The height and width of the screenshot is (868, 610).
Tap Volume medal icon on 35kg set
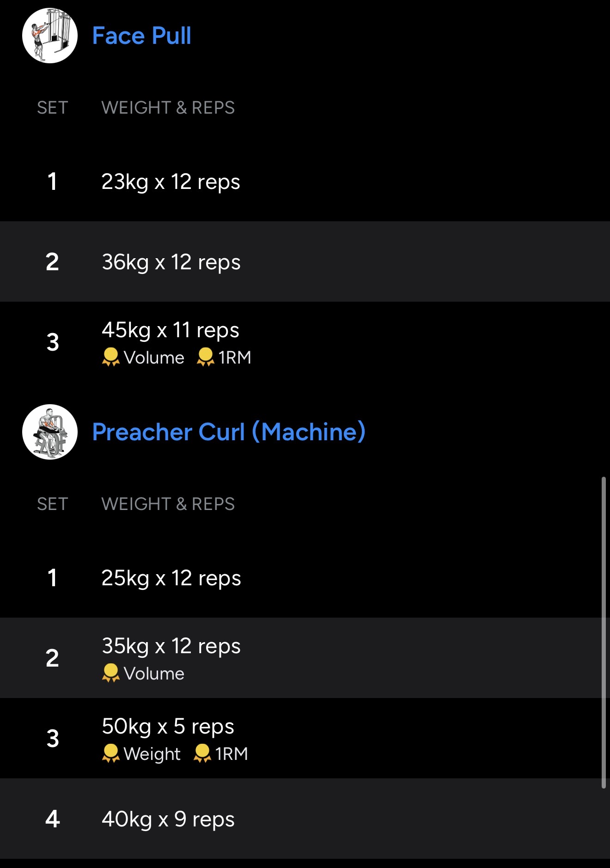(111, 673)
